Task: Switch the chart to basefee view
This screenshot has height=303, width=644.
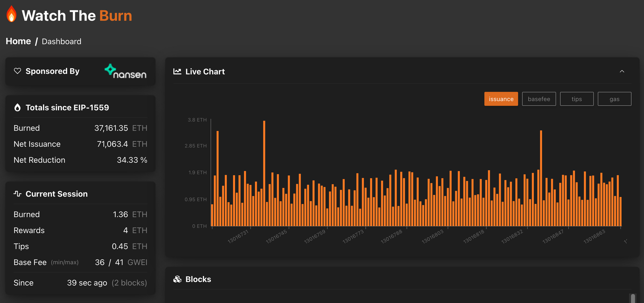Action: (539, 99)
